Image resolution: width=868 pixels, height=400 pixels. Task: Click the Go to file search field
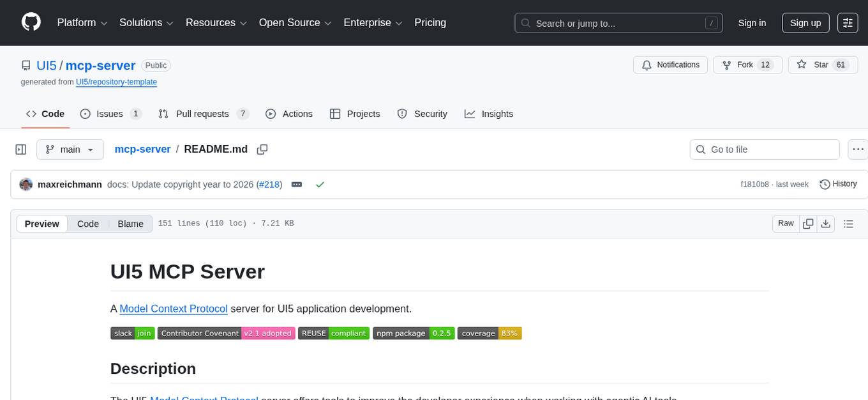point(765,150)
